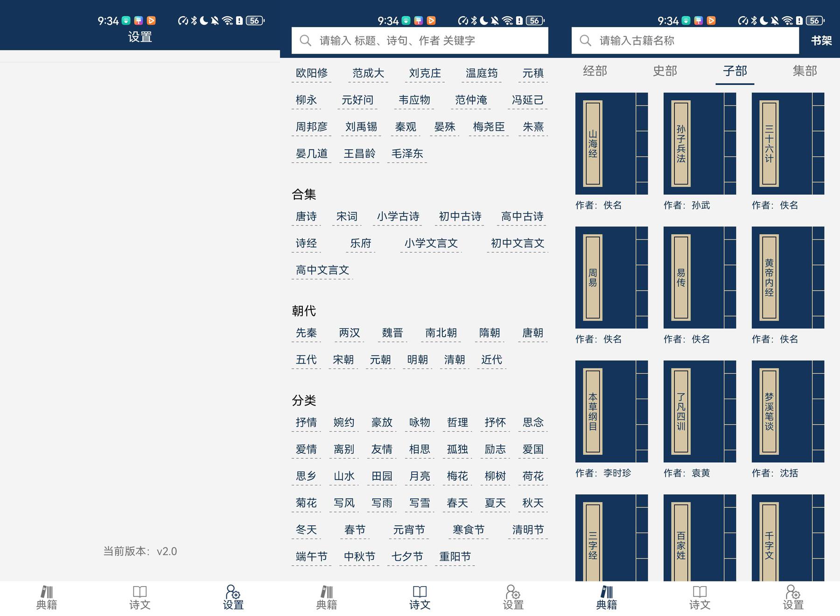Viewport: 840px width, 616px height.
Task: Open 诗文 tab in settings screen bottom bar
Action: click(x=140, y=598)
